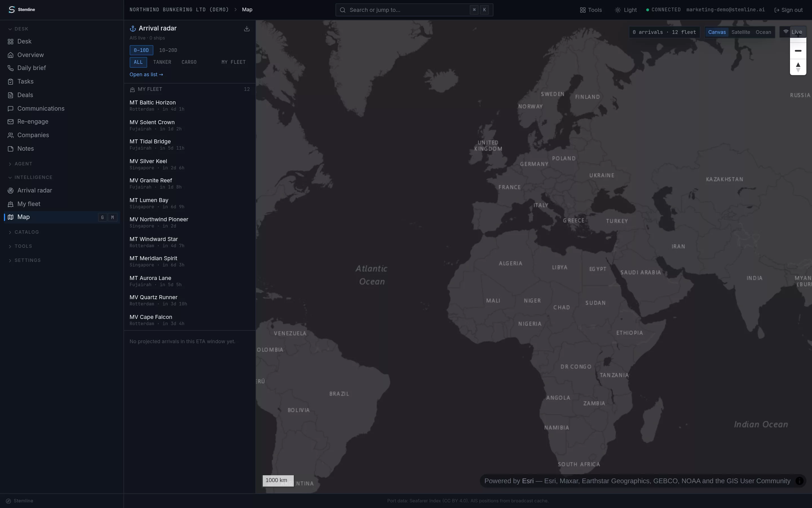
Task: Click the download icon in Arrival radar panel
Action: (247, 29)
